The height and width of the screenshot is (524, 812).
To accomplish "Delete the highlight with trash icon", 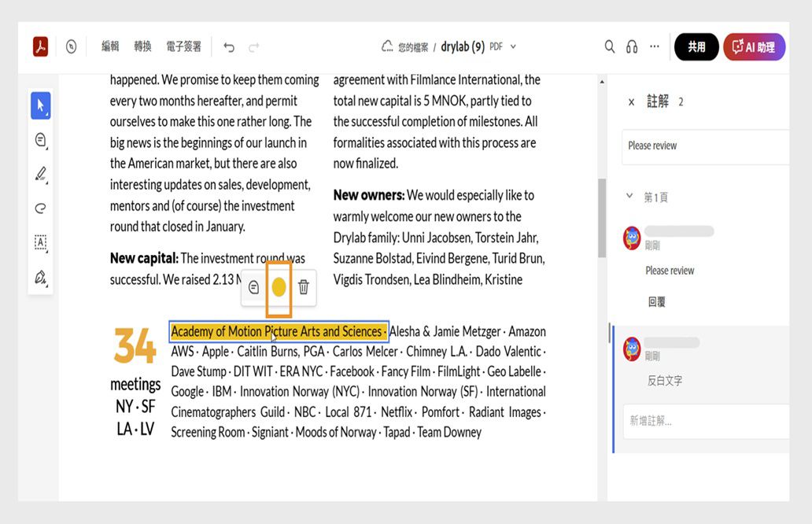I will (x=304, y=287).
